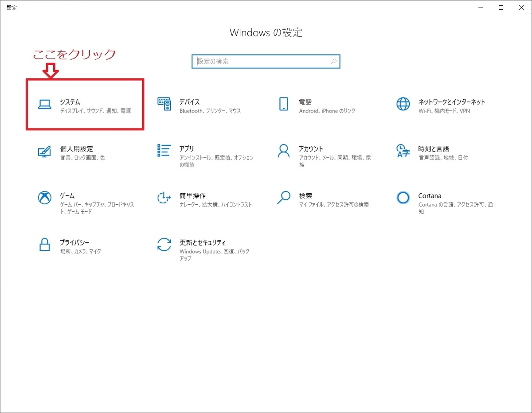The height and width of the screenshot is (413, 532).
Task: Click the ネットワークとインターネット globe icon
Action: coord(403,104)
